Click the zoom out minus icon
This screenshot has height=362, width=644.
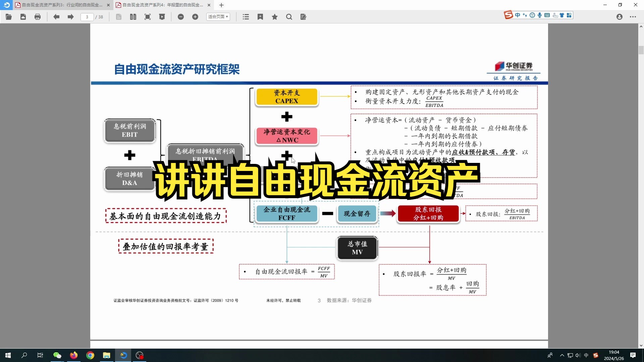(180, 17)
